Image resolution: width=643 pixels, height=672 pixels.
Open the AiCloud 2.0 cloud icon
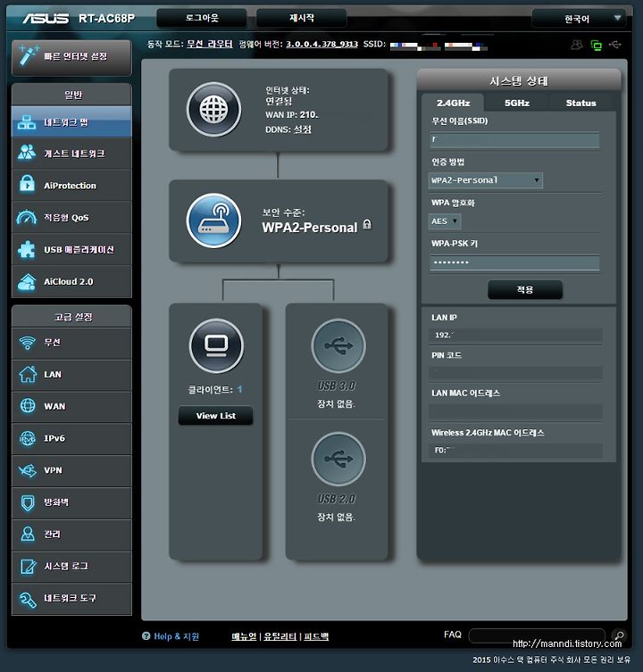(x=27, y=282)
